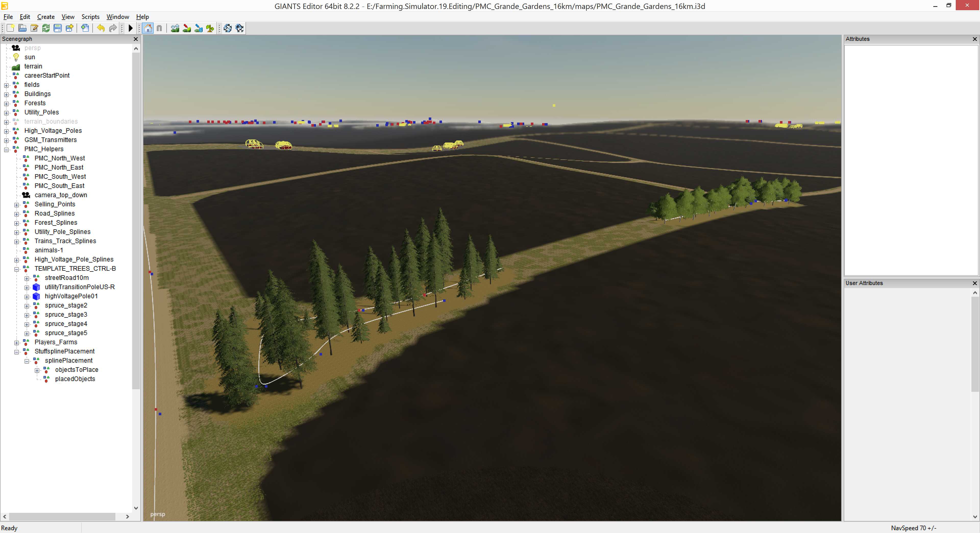Toggle the magnet snap icon
This screenshot has height=533, width=980.
(160, 28)
